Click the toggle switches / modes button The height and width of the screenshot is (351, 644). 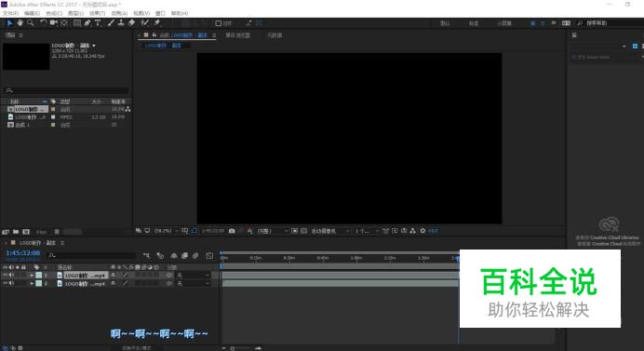(x=137, y=347)
